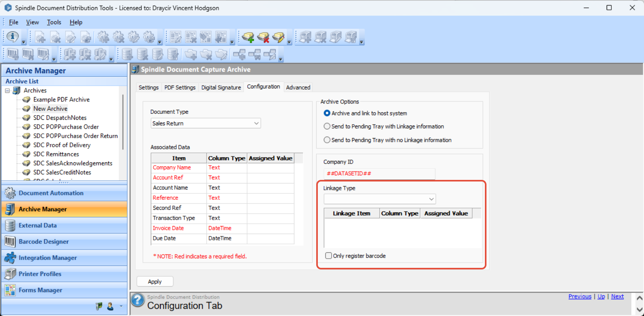Screen dimensions: 644x316
Task: Click the gear with cross icon
Action: pyautogui.click(x=119, y=37)
